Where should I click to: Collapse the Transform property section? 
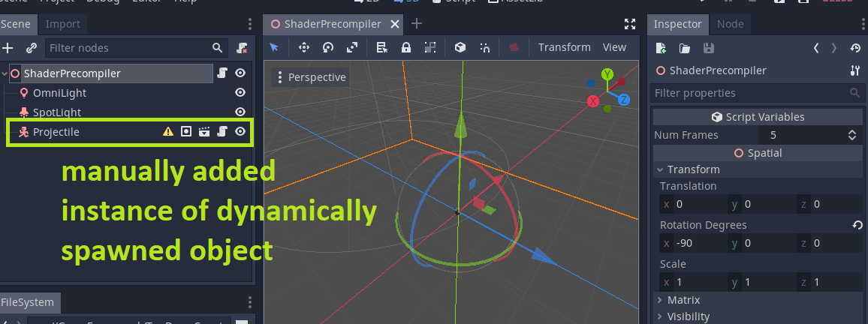click(660, 169)
